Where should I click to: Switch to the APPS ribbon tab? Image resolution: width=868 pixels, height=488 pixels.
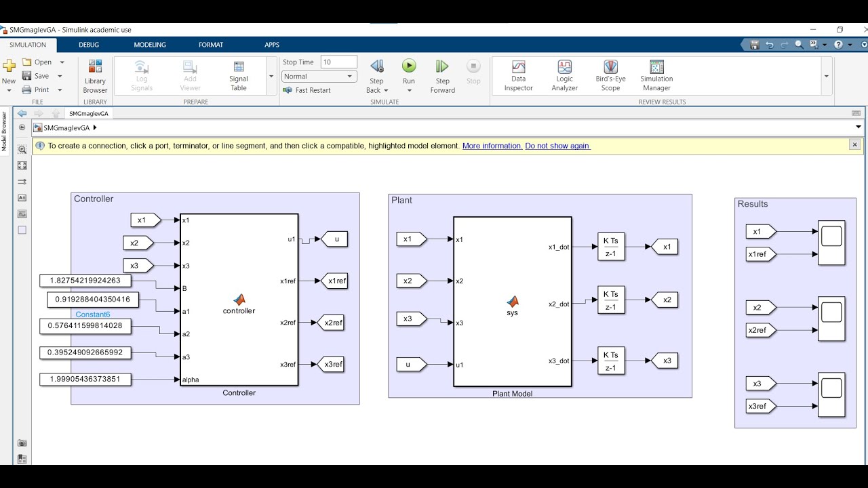point(272,45)
